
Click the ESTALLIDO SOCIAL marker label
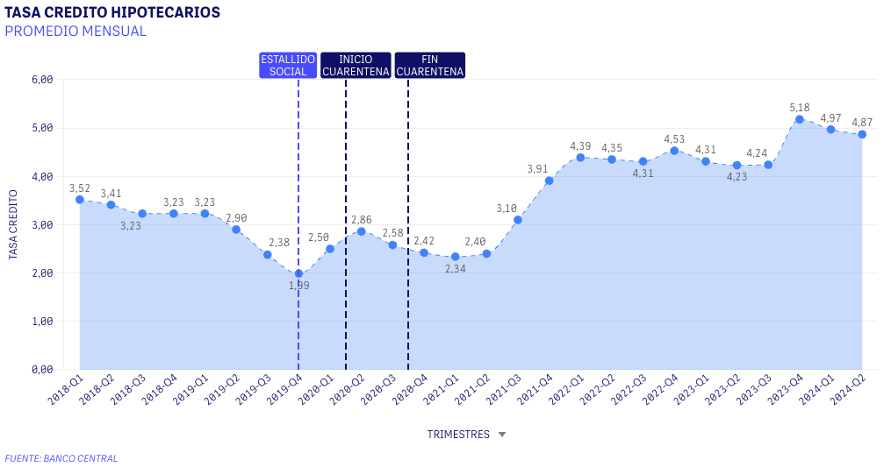pos(288,65)
